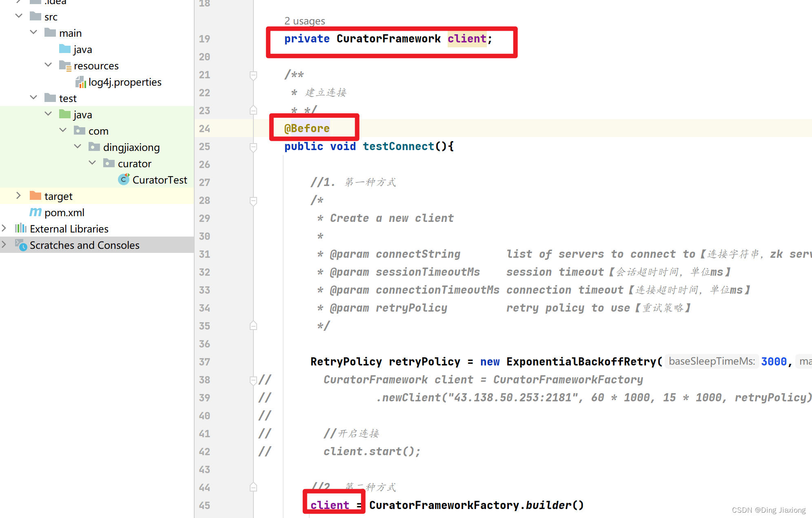The width and height of the screenshot is (812, 518).
Task: Click the baseSleepTimeMs parameter hint
Action: tap(712, 361)
